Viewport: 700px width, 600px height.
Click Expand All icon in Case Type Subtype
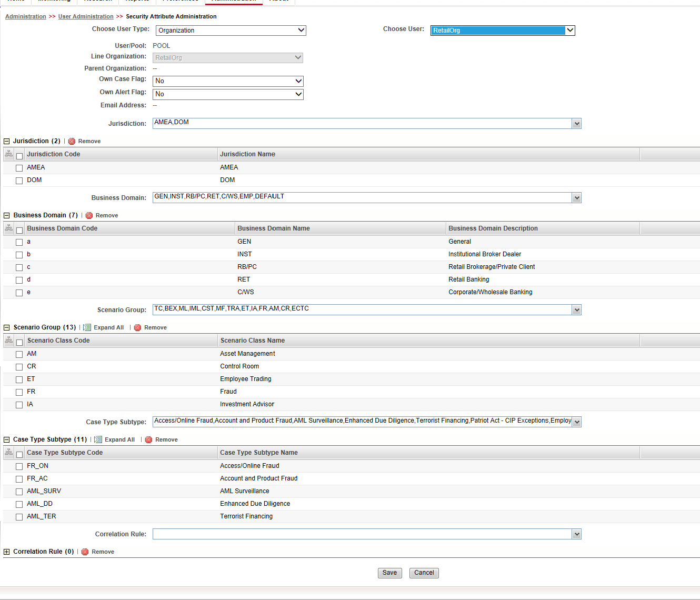pyautogui.click(x=98, y=439)
